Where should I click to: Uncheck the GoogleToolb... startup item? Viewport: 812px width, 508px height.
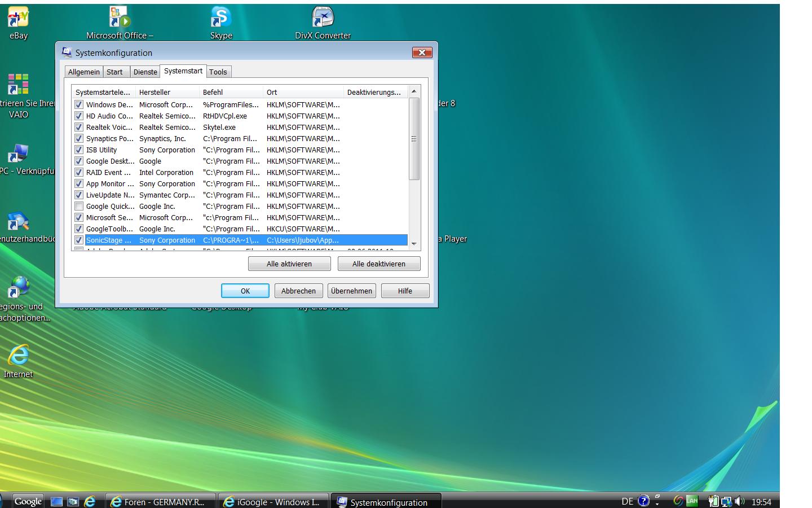click(79, 229)
